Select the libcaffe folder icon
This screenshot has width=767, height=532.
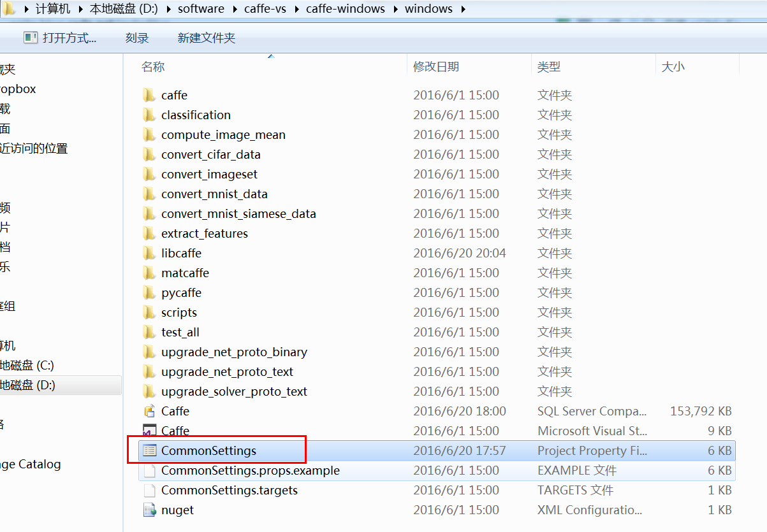click(x=149, y=253)
